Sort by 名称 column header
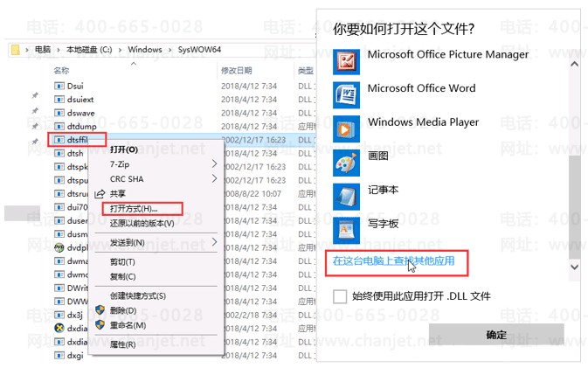 tap(61, 71)
